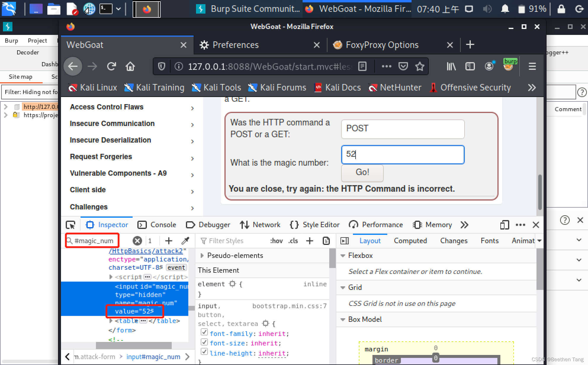Uncheck the line-height inherit declaration
The image size is (588, 365).
point(204,352)
